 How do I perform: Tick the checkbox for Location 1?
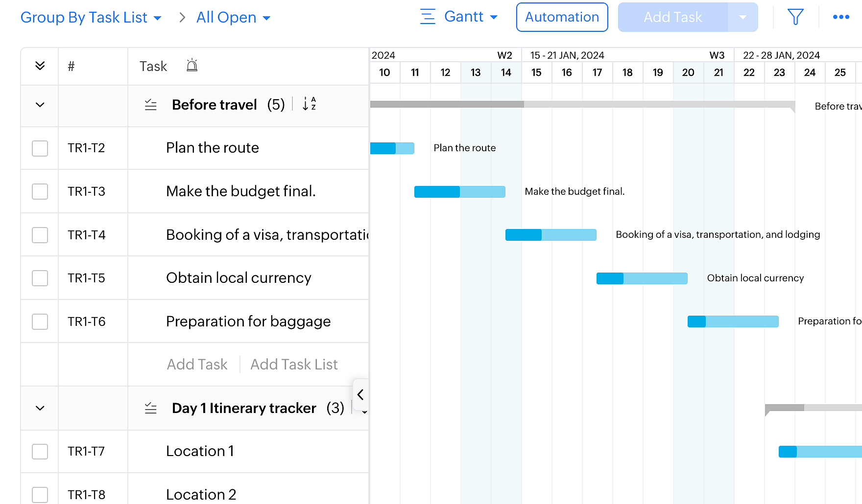[40, 451]
